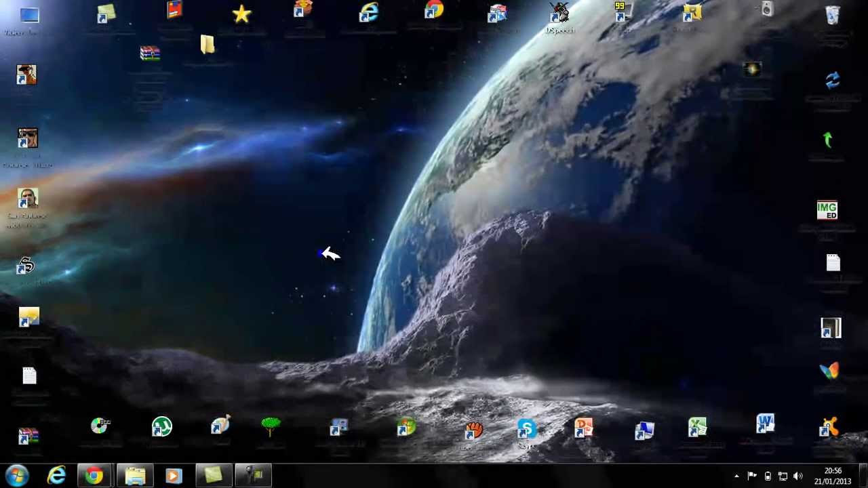Open the speaker desktop icon

tap(766, 9)
